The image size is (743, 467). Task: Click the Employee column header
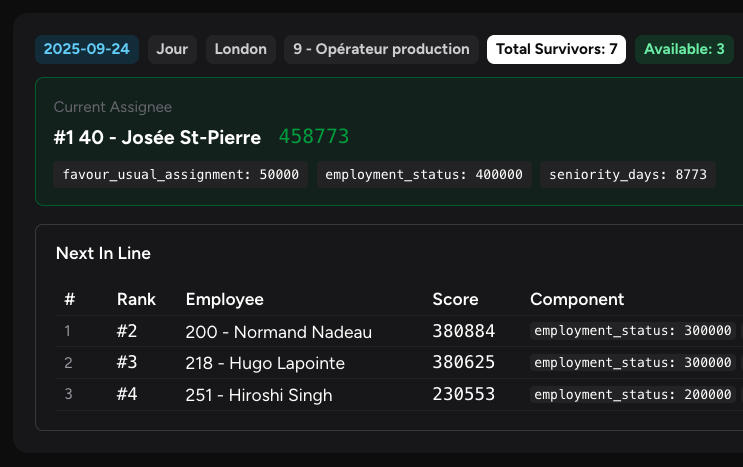225,299
